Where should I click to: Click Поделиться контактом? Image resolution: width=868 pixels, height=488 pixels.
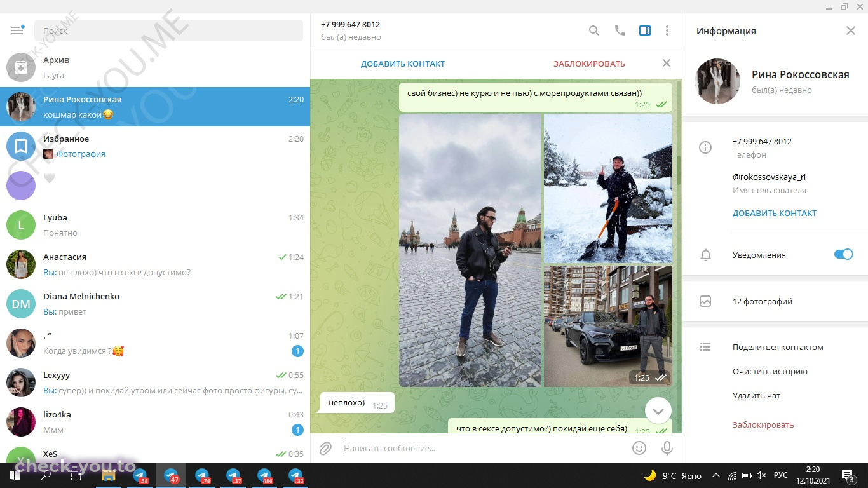tap(778, 347)
